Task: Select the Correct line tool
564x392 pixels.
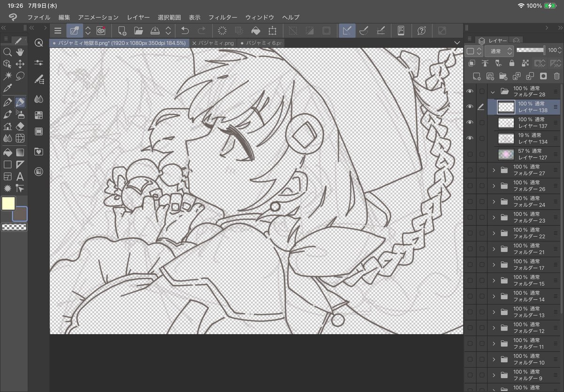Action: pos(20,189)
